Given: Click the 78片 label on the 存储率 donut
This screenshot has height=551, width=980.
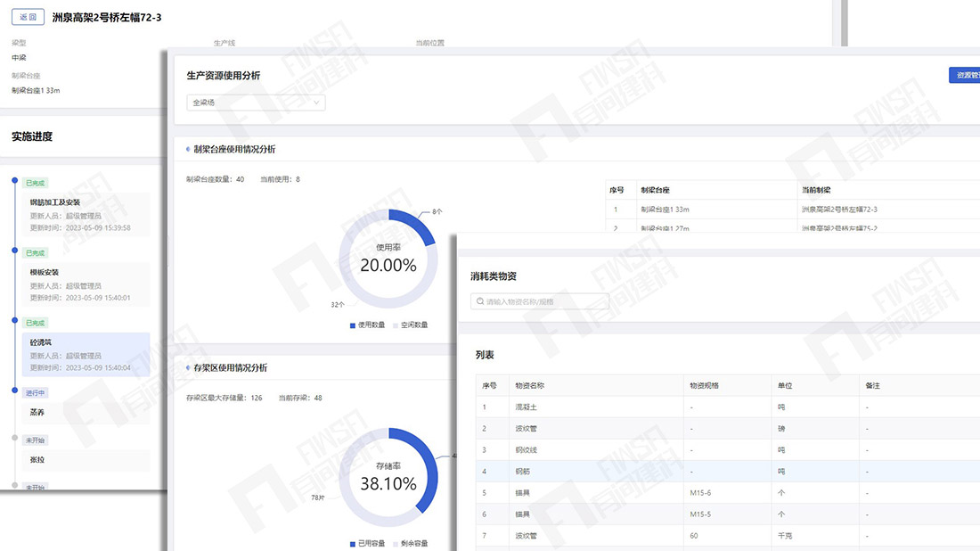Looking at the screenshot, I should click(x=318, y=498).
